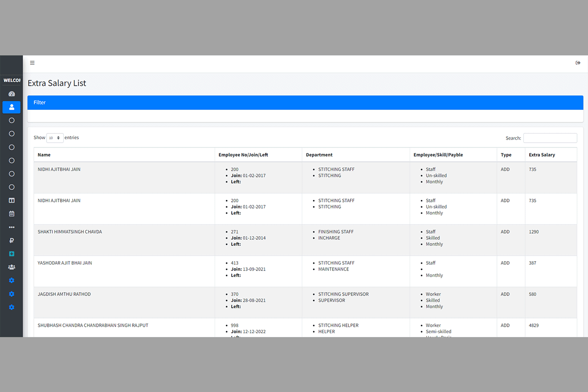Click the join date 12-12-2022
The image size is (588, 392).
click(x=254, y=332)
